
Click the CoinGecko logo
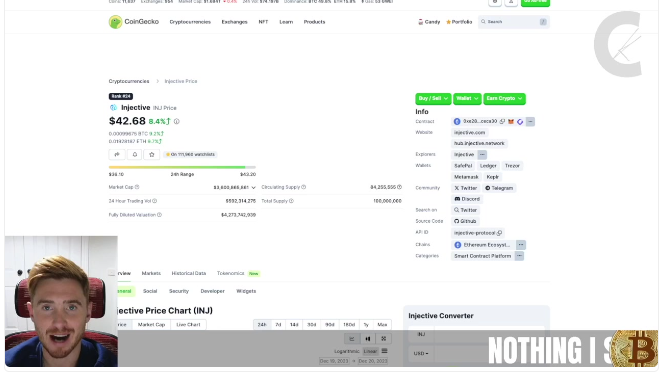click(133, 22)
